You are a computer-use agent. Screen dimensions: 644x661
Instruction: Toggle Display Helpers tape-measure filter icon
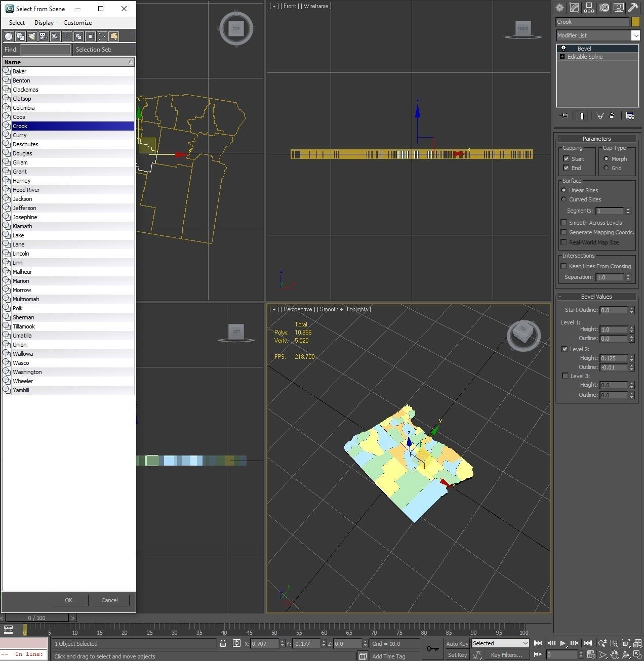(55, 36)
